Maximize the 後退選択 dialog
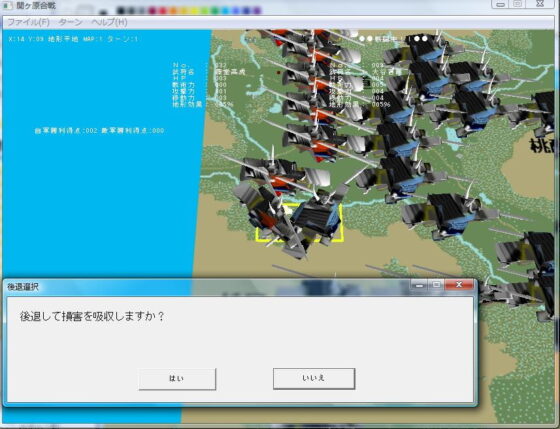This screenshot has height=429, width=560. (x=436, y=285)
